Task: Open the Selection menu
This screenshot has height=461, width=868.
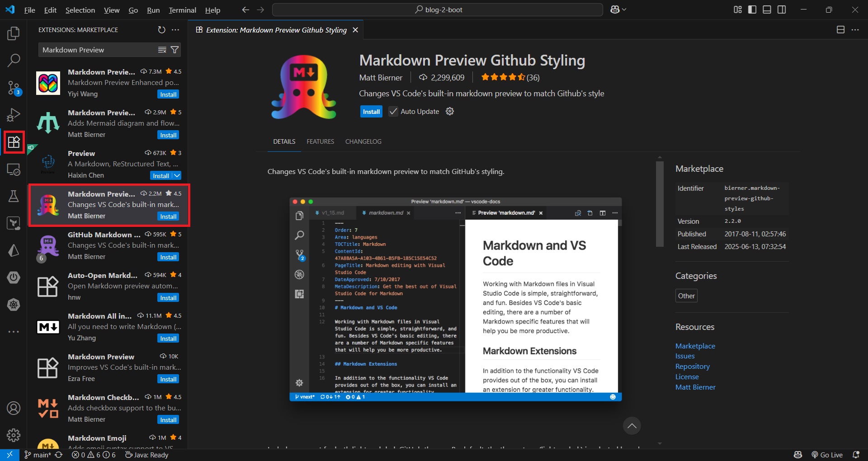Action: tap(80, 10)
